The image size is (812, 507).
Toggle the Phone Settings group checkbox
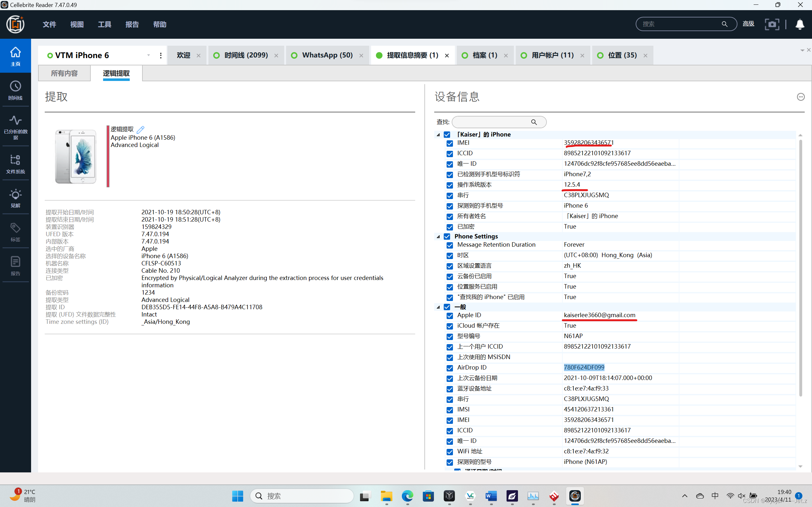[x=447, y=237]
